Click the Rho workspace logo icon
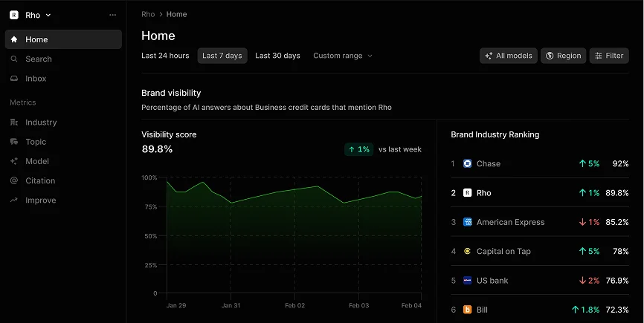 coord(14,15)
